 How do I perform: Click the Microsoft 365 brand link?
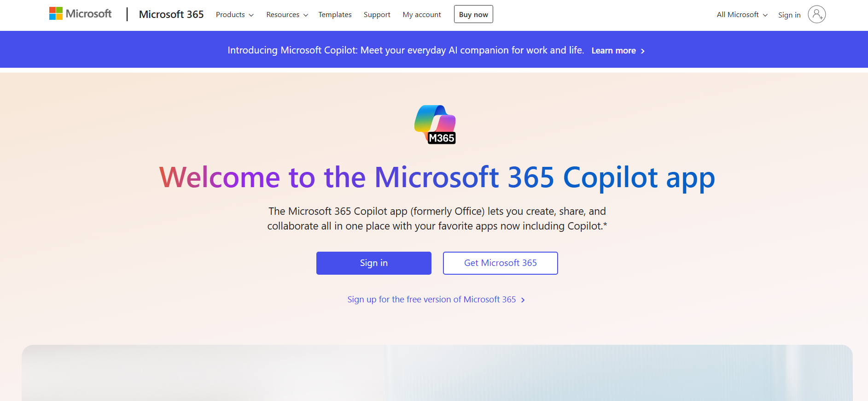[x=171, y=14]
